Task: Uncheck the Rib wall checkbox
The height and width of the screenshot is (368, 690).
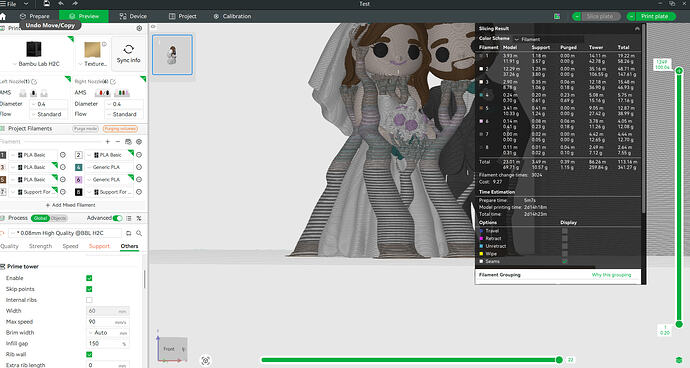Action: pyautogui.click(x=89, y=354)
